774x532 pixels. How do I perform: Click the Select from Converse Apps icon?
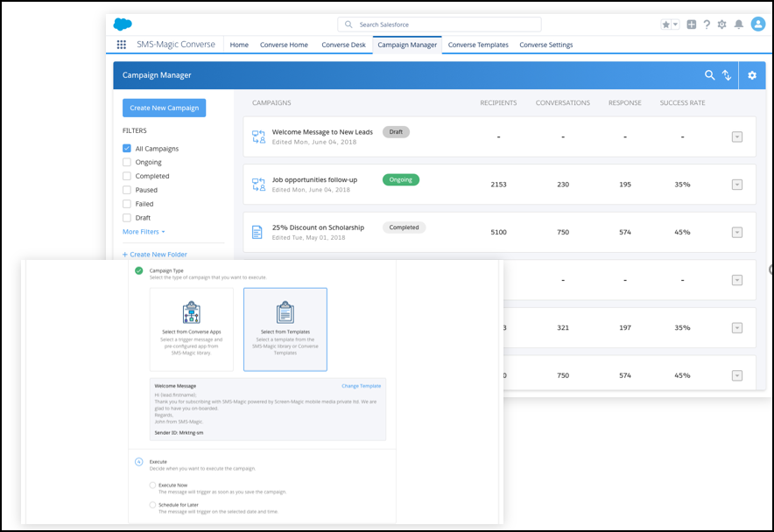coord(192,311)
